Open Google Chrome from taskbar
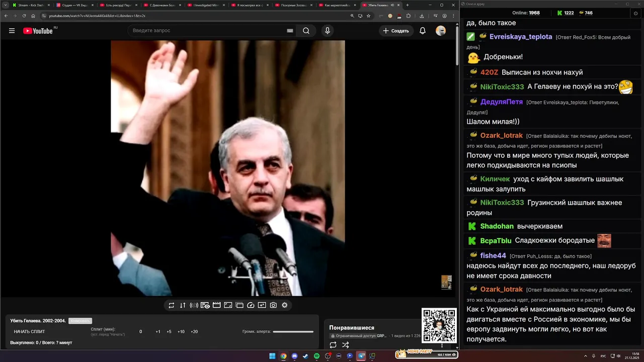 tap(283, 356)
